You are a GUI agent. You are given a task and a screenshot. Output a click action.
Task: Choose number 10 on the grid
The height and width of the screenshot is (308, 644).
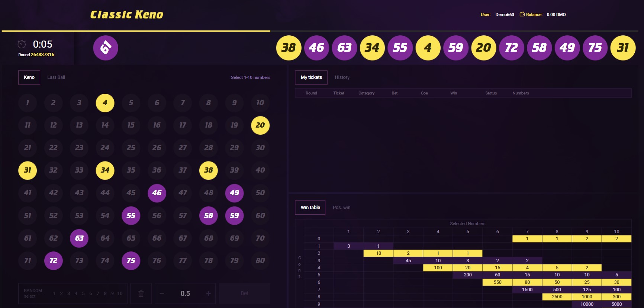pos(260,103)
